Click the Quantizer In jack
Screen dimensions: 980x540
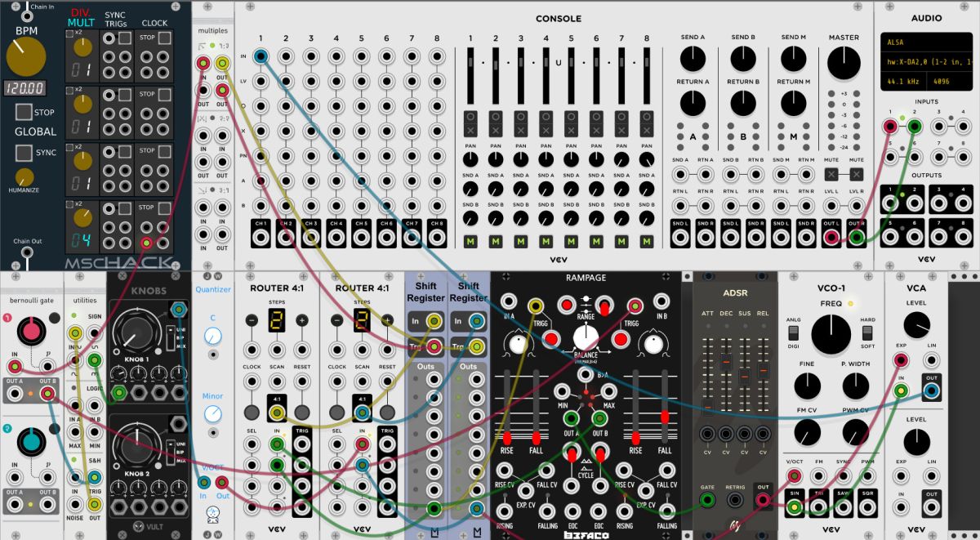[203, 482]
